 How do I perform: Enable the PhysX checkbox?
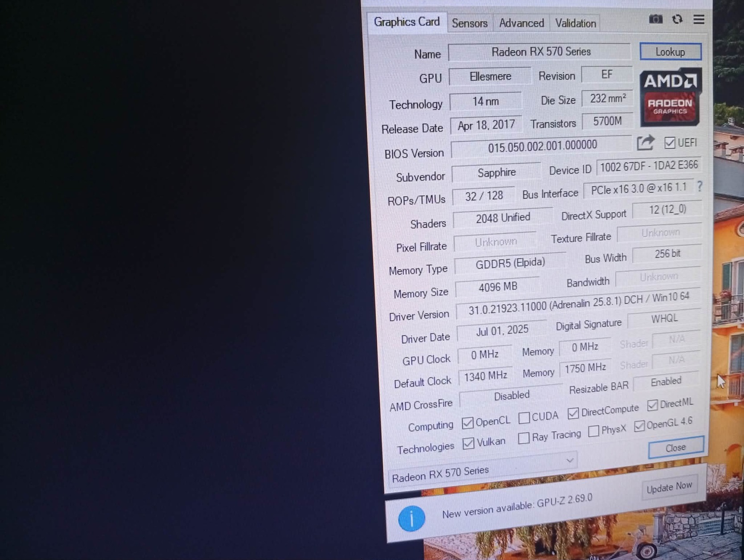[x=593, y=431]
